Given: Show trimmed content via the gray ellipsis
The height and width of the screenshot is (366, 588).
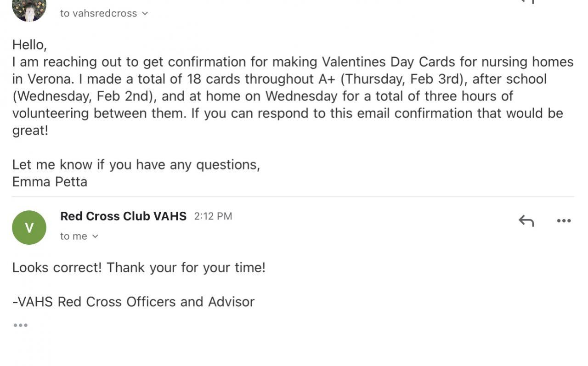Looking at the screenshot, I should pyautogui.click(x=20, y=325).
